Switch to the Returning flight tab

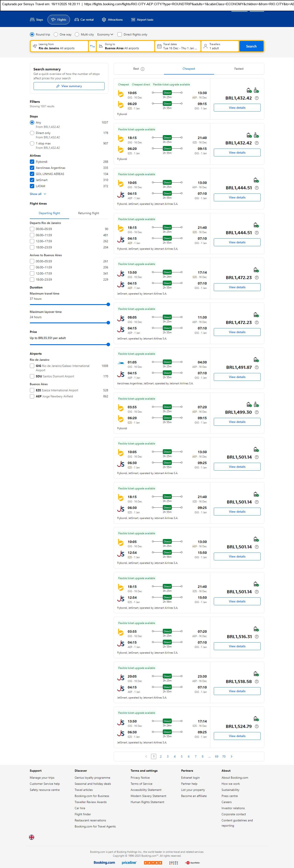[88, 213]
